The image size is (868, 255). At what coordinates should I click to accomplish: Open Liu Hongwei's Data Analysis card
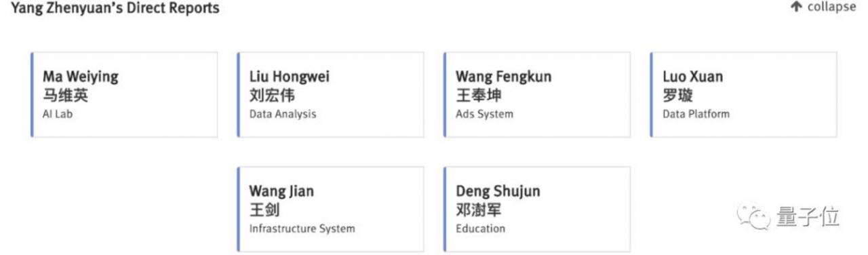tap(330, 95)
